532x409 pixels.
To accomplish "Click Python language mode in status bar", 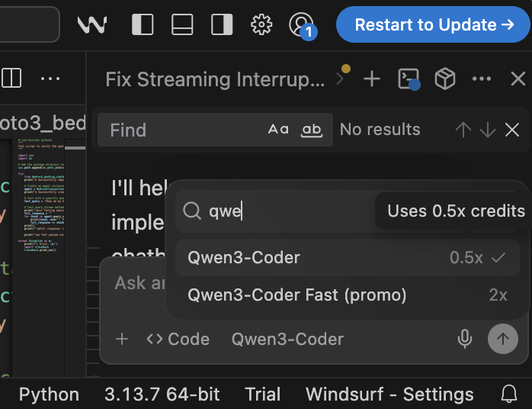I will tap(49, 395).
